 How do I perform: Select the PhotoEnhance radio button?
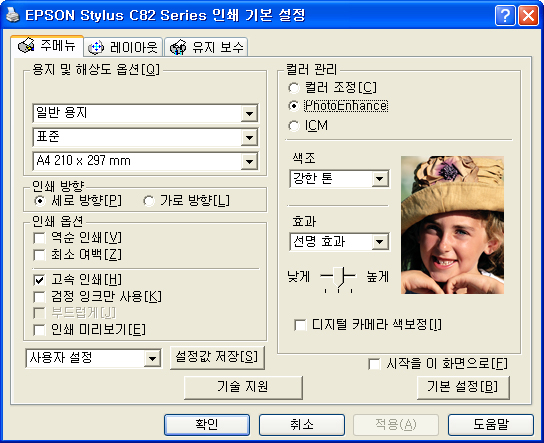294,106
